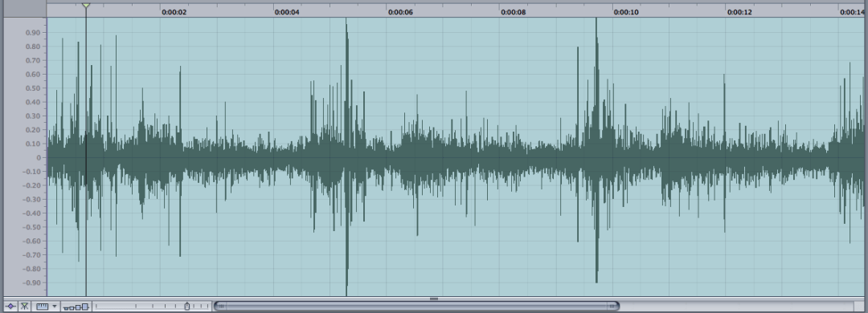
Task: Toggle the snapping button with green marker
Action: tap(25, 306)
